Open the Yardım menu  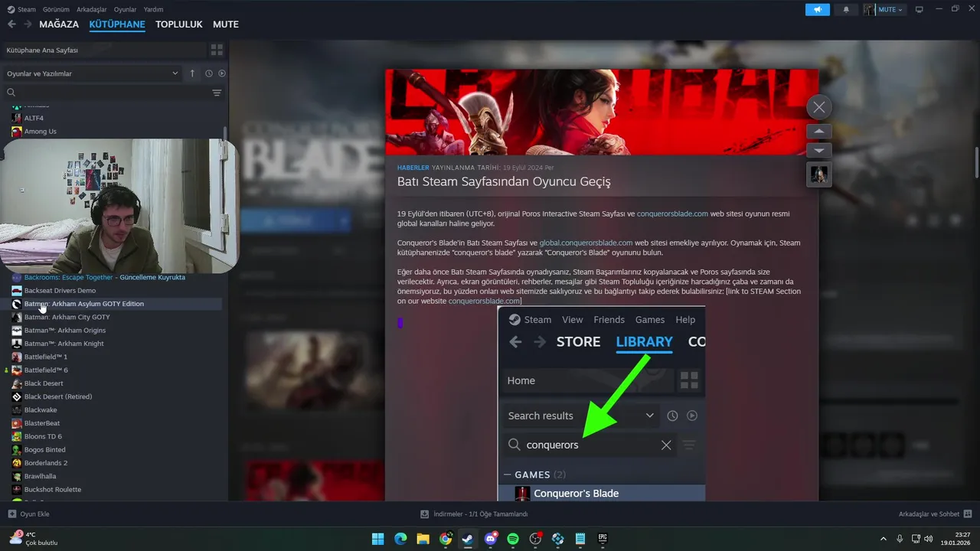(x=153, y=9)
